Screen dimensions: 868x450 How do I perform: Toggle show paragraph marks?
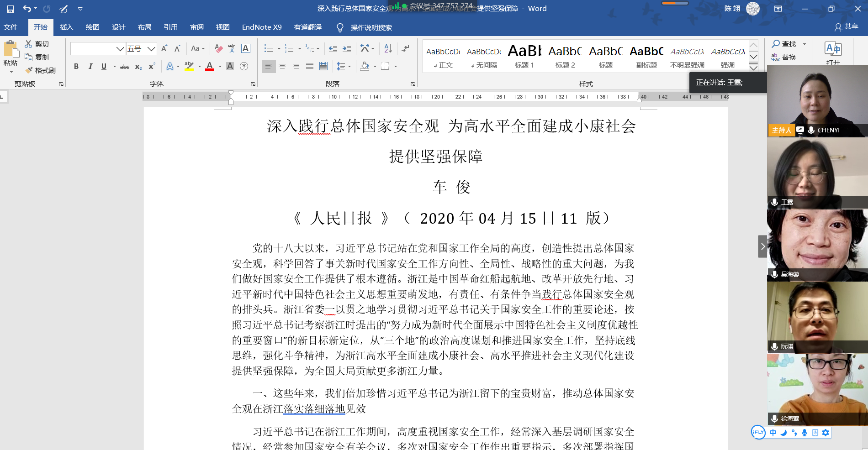coord(405,48)
